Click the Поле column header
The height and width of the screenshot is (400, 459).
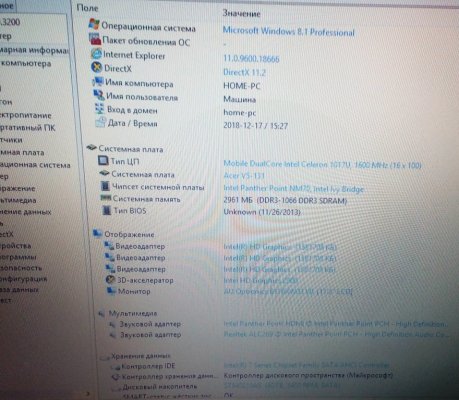[87, 8]
